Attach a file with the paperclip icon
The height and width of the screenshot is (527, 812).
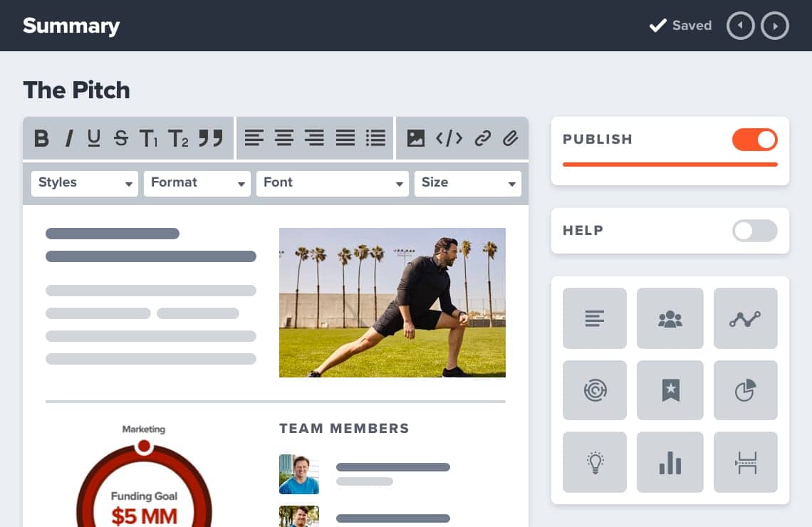[x=510, y=139]
